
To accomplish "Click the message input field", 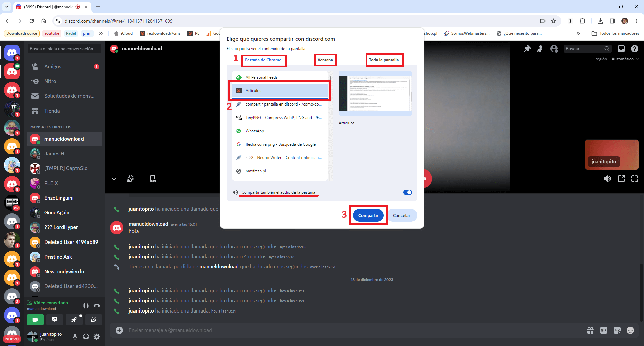I will (355, 330).
